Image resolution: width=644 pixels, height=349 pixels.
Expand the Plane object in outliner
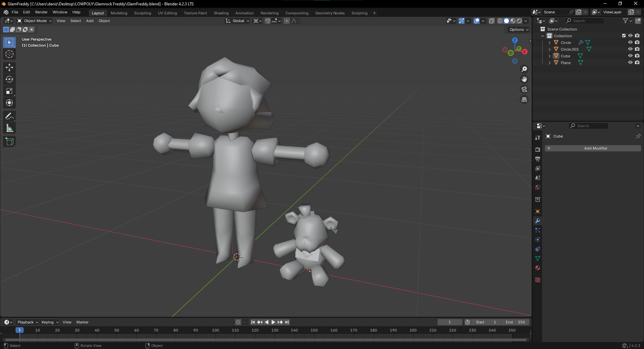click(x=549, y=63)
